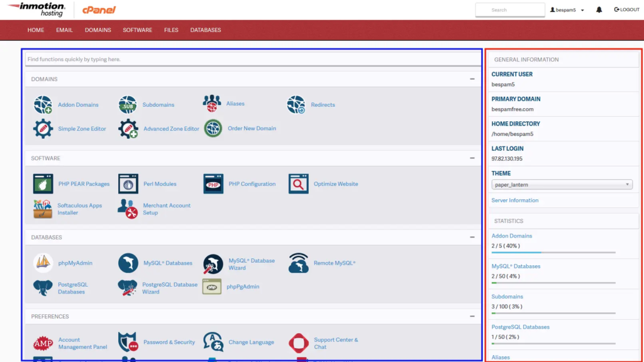Select the Files menu item

(x=171, y=30)
